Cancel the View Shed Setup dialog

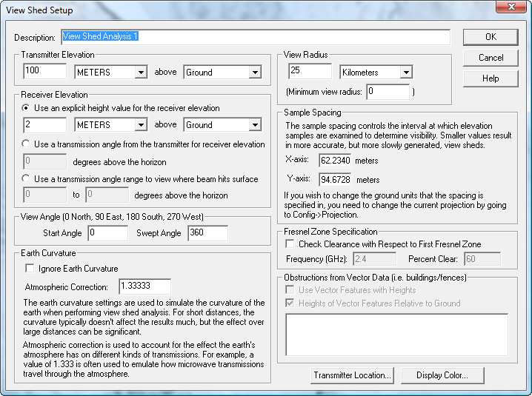click(x=491, y=58)
